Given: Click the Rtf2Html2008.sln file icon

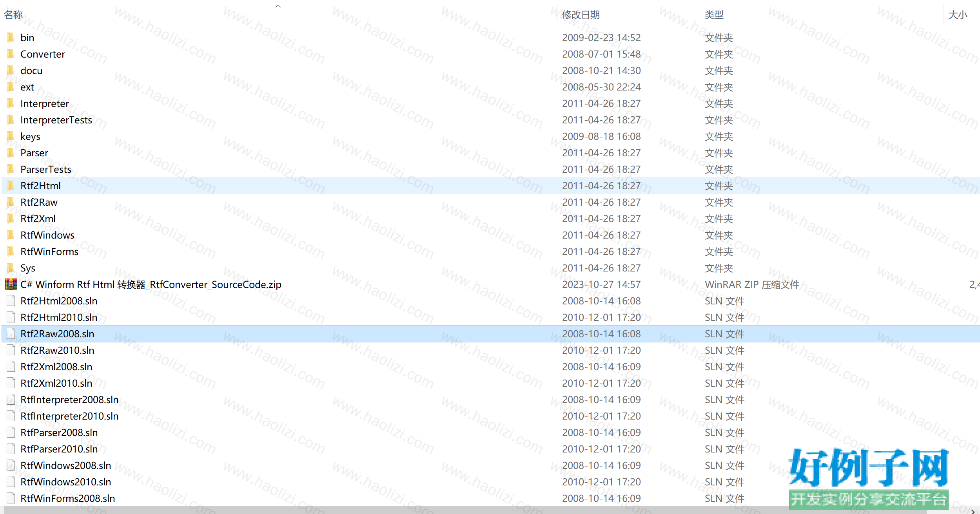Looking at the screenshot, I should [11, 301].
